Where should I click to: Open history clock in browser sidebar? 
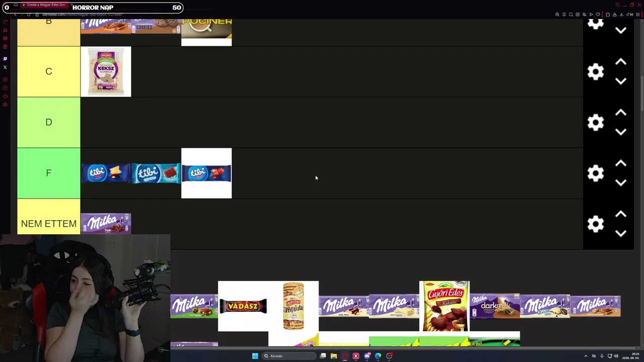pyautogui.click(x=5, y=88)
